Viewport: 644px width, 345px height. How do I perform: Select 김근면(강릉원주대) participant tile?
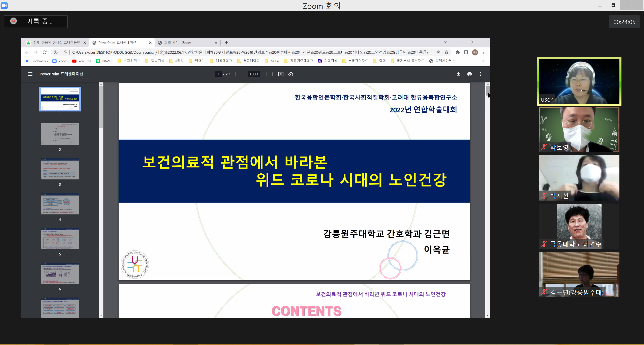coord(579,274)
